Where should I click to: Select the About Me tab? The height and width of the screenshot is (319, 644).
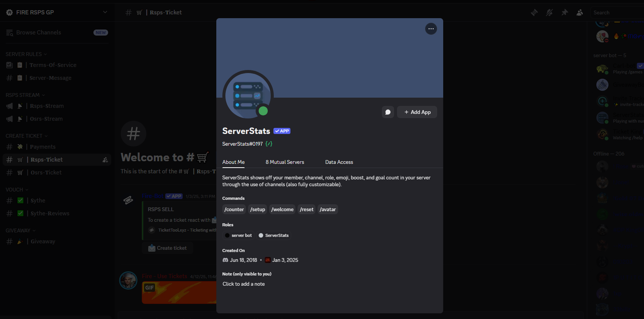click(x=233, y=162)
